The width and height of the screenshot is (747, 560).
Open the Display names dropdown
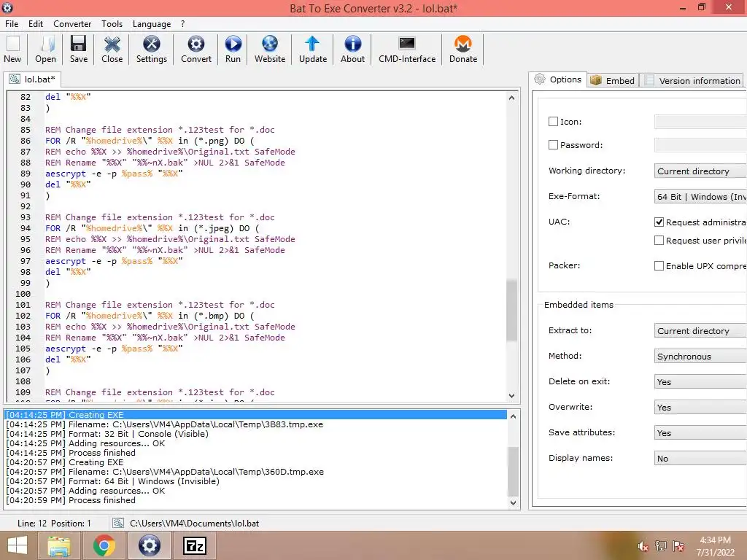click(x=700, y=458)
